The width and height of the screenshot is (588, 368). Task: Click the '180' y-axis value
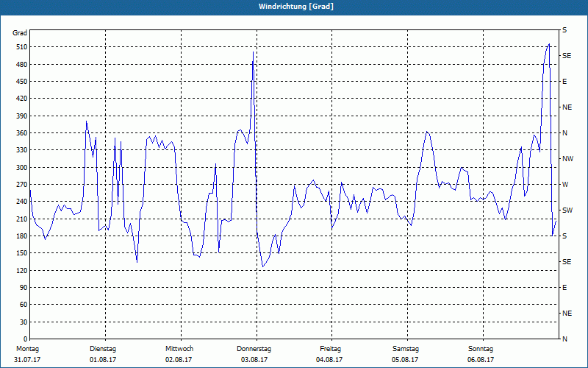(x=22, y=236)
